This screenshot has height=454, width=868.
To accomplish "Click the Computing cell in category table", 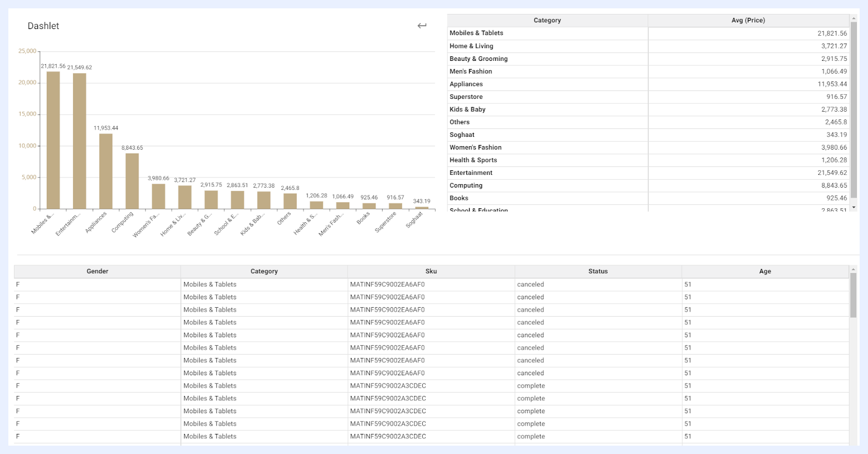I will (x=547, y=185).
